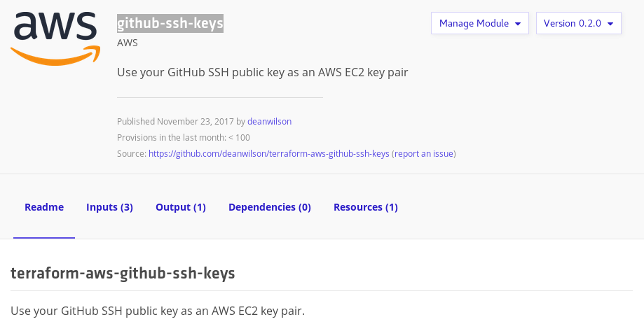Click the highlighted github-ssh-keys module title
The height and width of the screenshot is (324, 644).
pyautogui.click(x=170, y=23)
